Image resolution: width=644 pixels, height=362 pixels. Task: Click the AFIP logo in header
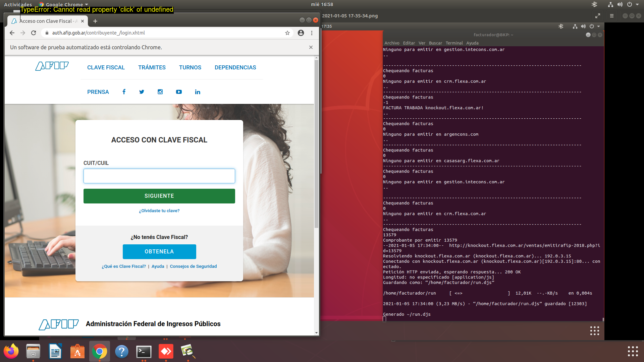[52, 66]
